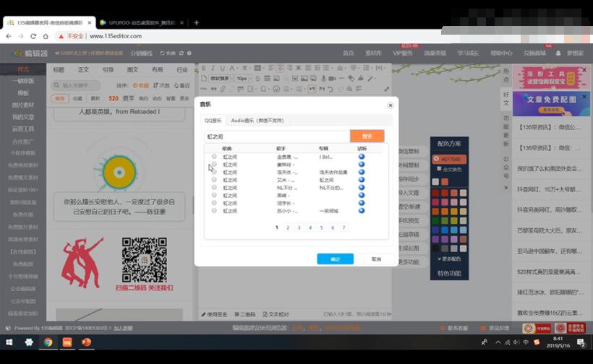Click the center align icon in toolbar
This screenshot has width=593, height=364.
pos(281,68)
